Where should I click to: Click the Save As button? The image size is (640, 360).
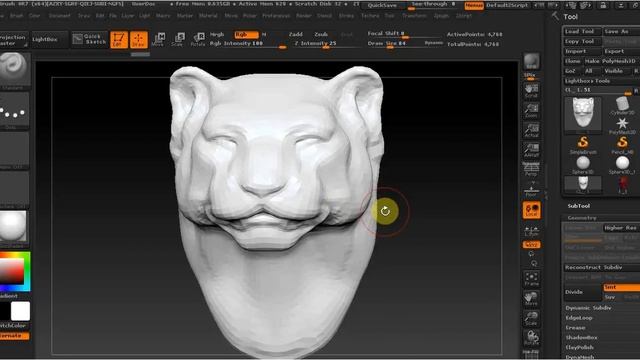pos(621,31)
